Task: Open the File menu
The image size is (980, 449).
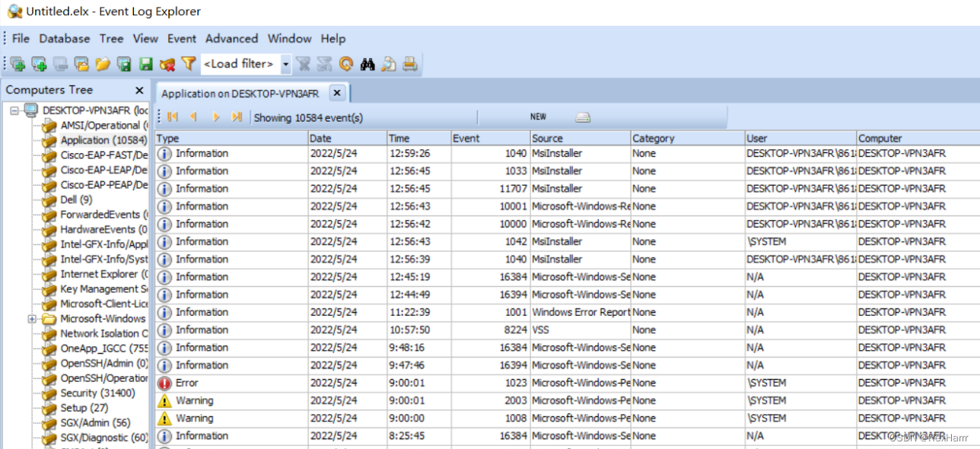Action: click(x=21, y=39)
